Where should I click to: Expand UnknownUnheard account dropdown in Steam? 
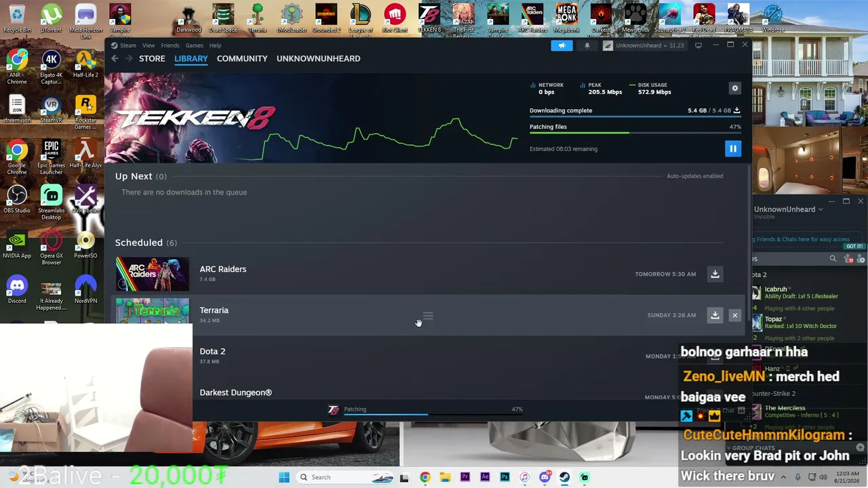point(644,45)
